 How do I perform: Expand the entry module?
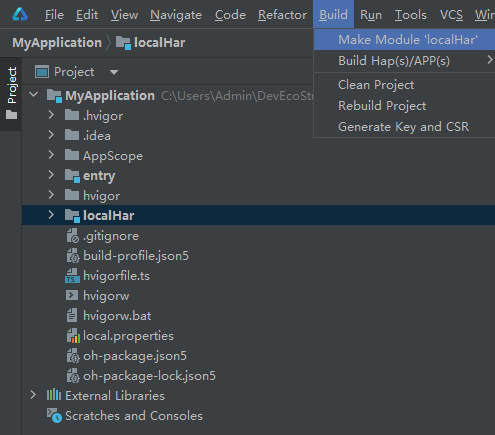[x=51, y=175]
